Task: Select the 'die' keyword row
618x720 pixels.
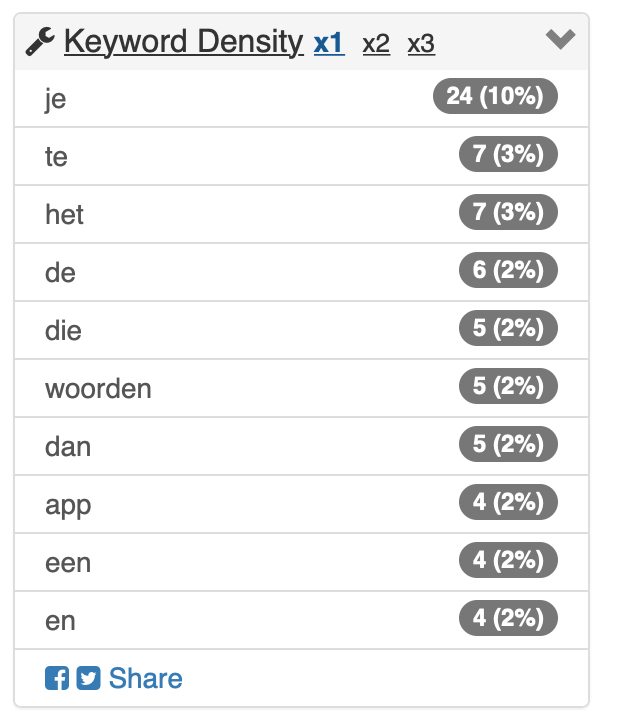Action: pos(301,330)
